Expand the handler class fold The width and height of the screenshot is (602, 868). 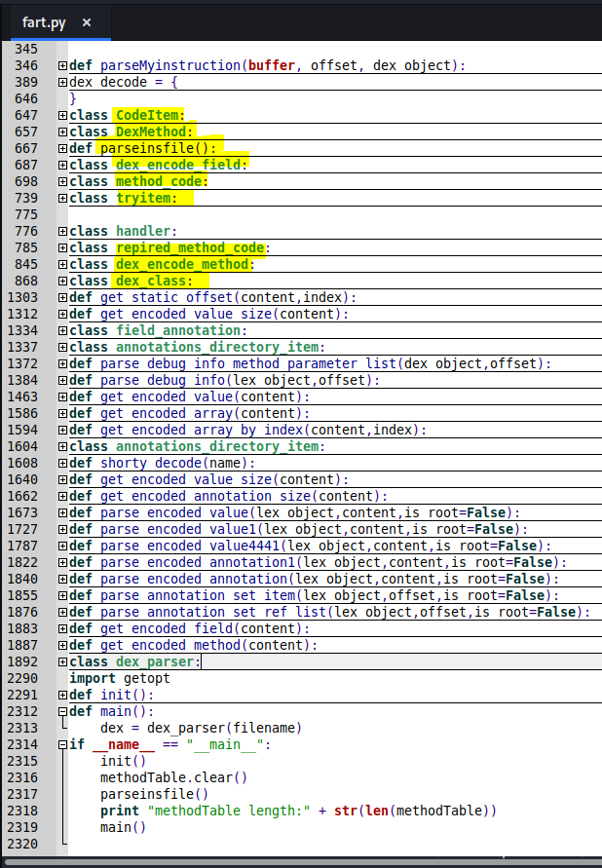pos(63,231)
